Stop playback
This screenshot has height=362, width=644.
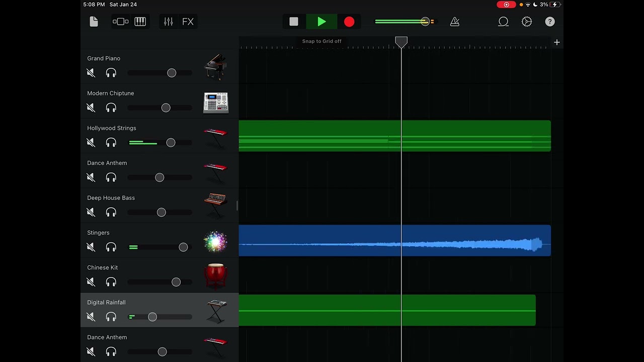pos(294,22)
